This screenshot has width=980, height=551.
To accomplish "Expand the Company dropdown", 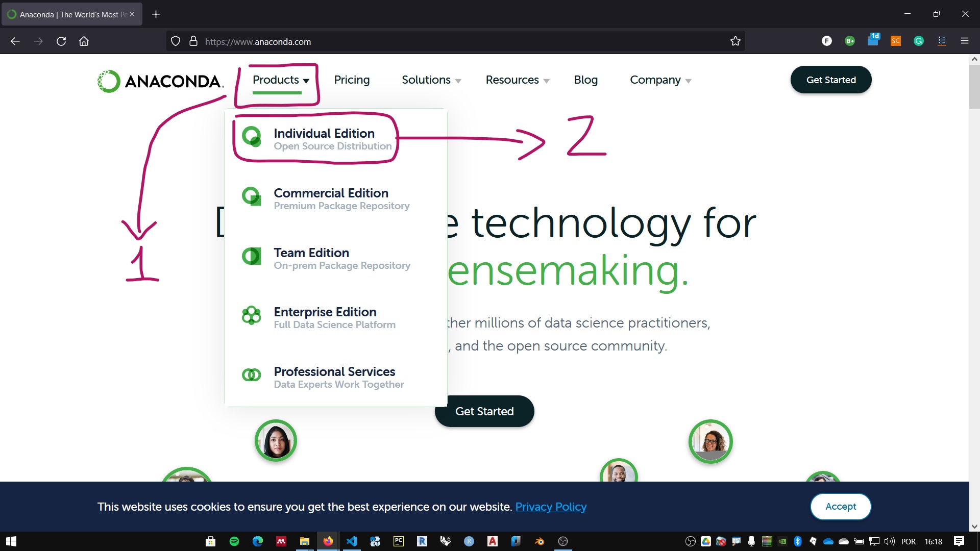I will click(x=660, y=80).
